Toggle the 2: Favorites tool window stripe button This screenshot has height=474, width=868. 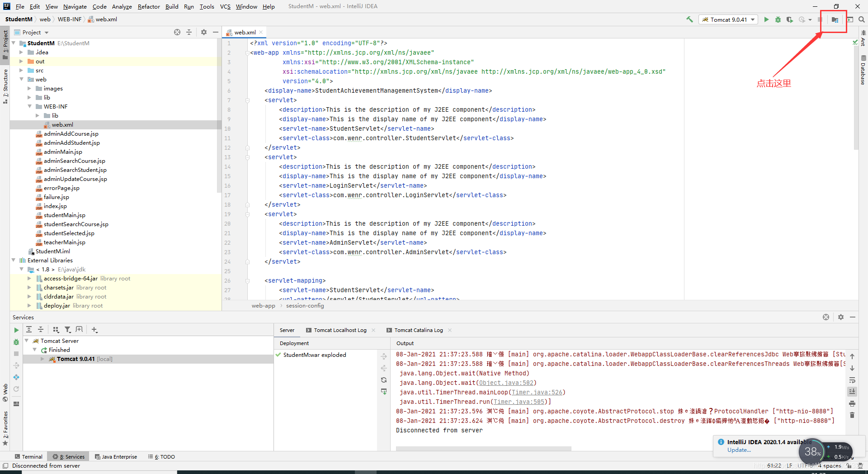point(5,429)
